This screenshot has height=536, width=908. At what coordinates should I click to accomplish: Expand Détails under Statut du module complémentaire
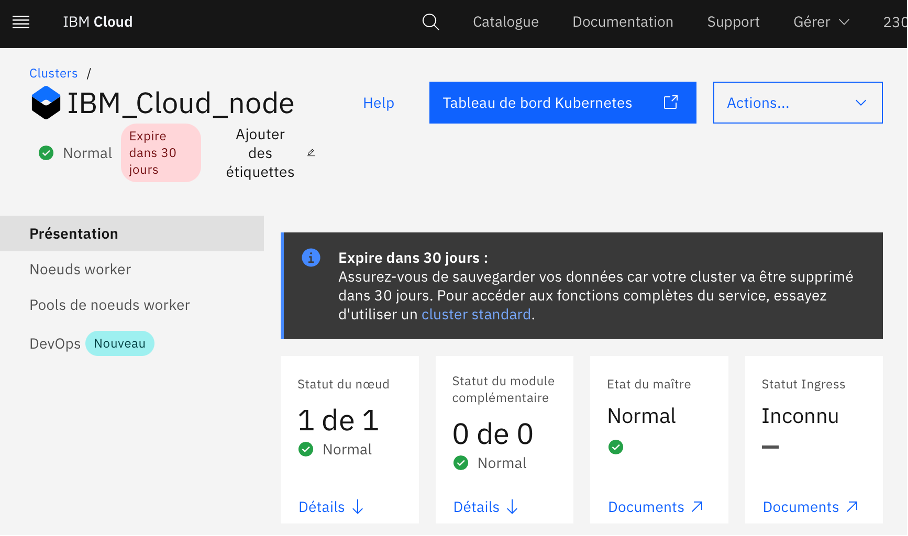pos(486,507)
